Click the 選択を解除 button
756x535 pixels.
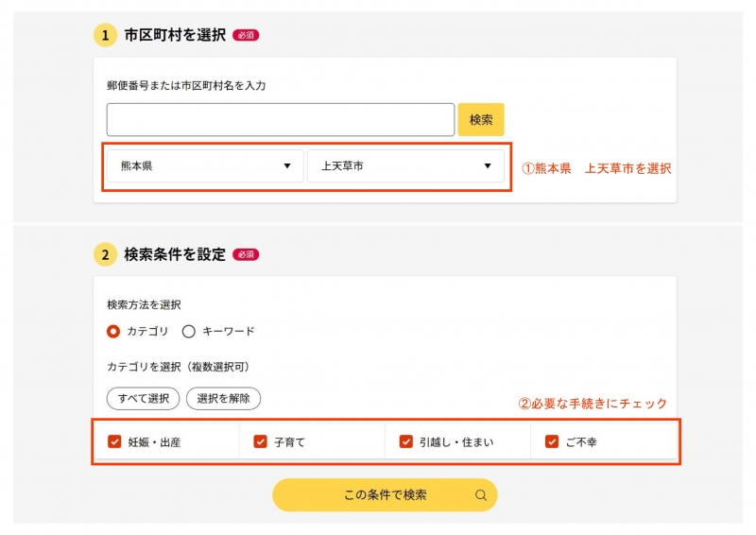click(x=223, y=399)
